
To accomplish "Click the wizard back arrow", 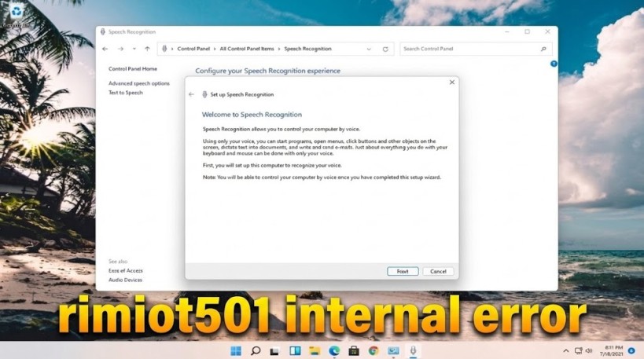I will pos(191,94).
